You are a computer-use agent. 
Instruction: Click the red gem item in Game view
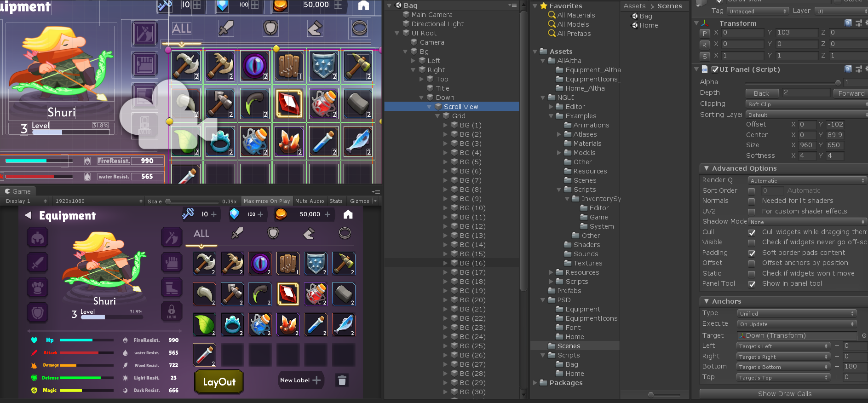pyautogui.click(x=288, y=294)
